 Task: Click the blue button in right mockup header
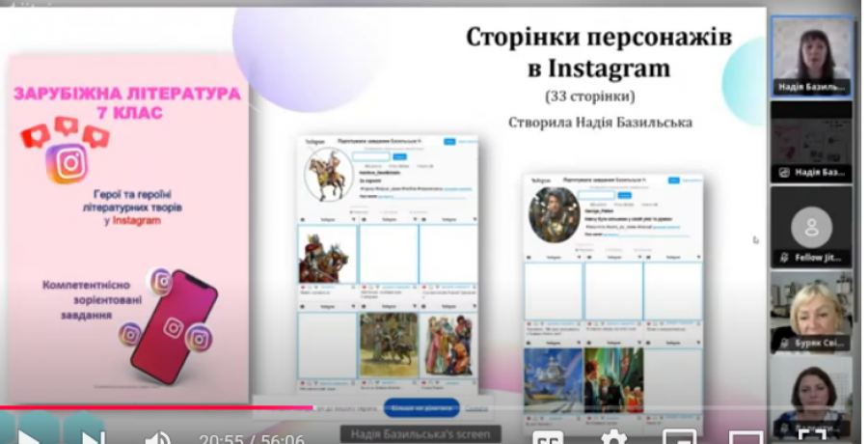tap(674, 180)
